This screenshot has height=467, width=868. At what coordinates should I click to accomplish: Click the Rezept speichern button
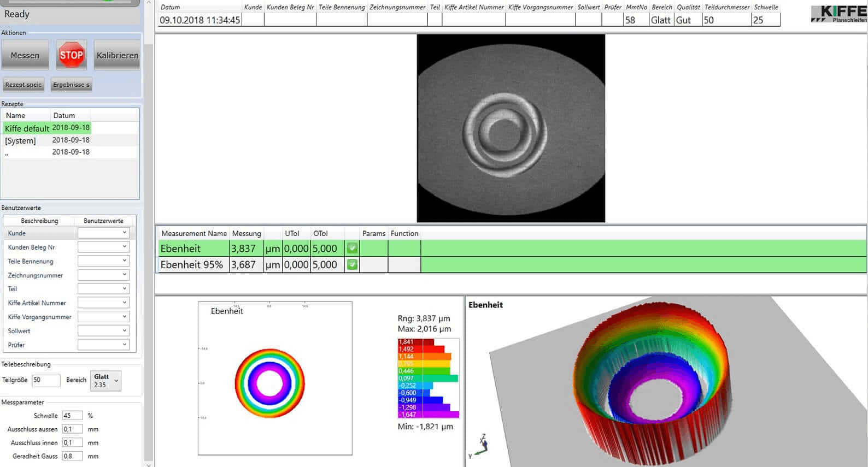pyautogui.click(x=24, y=85)
